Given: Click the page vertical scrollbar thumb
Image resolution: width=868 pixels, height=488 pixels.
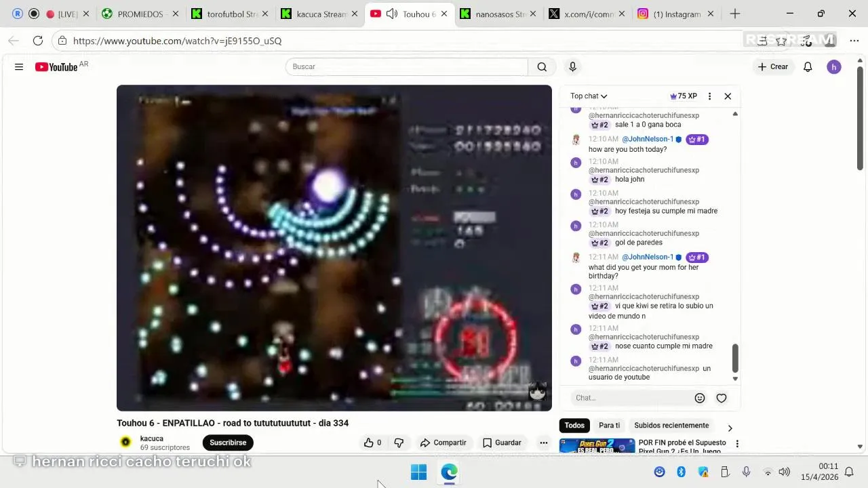Looking at the screenshot, I should point(860,118).
